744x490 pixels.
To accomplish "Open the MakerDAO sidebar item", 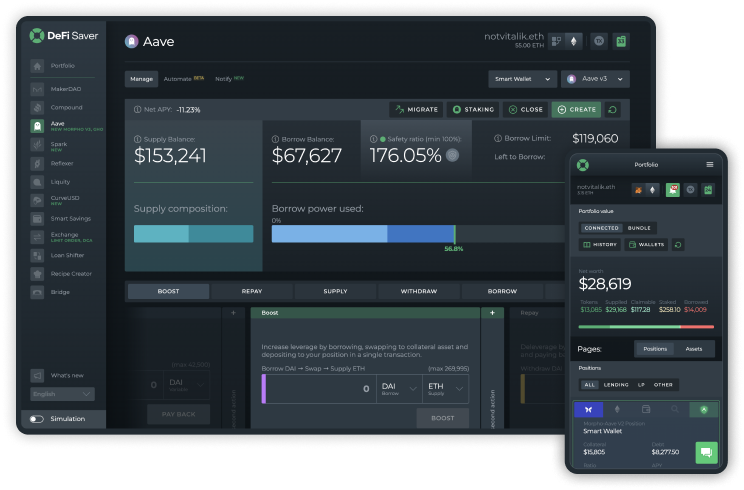I will 56,89.
